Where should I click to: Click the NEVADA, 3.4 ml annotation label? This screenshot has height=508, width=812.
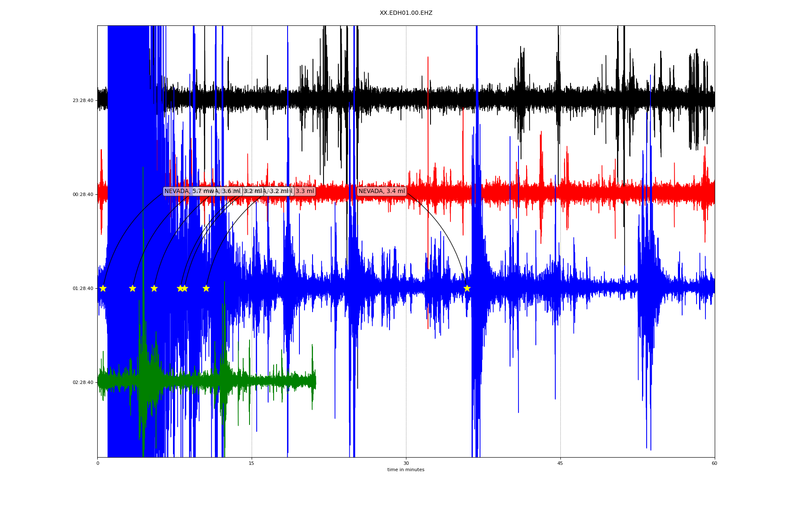[x=381, y=191]
